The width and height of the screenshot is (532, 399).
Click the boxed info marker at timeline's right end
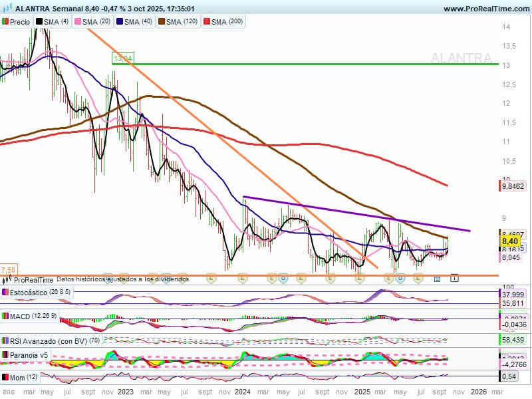pos(455,278)
